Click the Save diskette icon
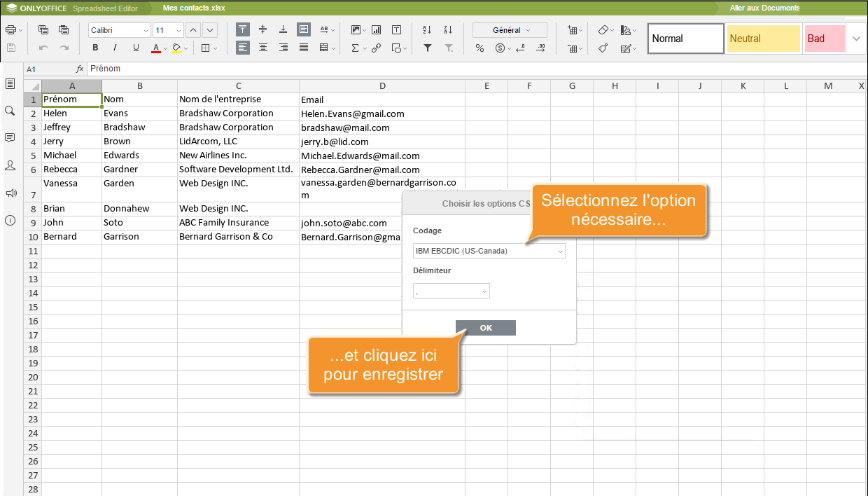The height and width of the screenshot is (496, 868). (x=10, y=48)
